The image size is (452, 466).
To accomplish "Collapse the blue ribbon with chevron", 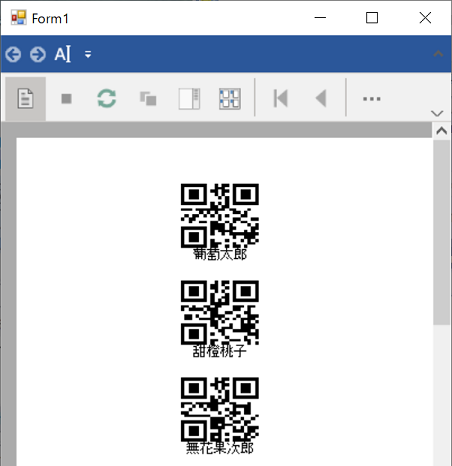I will 438,54.
